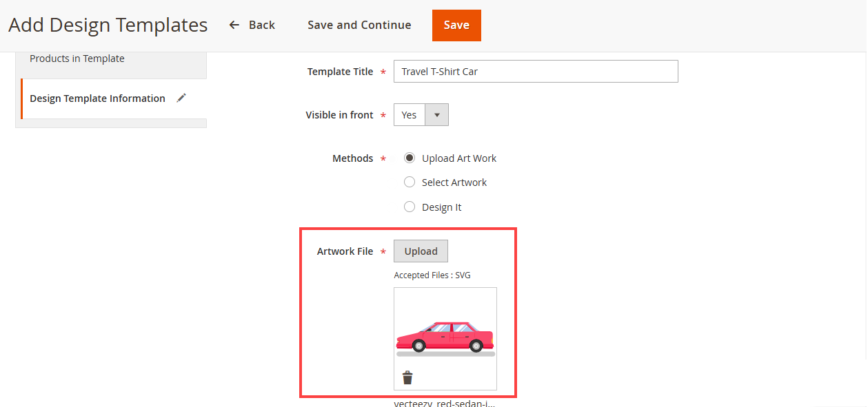Click the red car artwork thumbnail
The width and height of the screenshot is (868, 407).
click(x=445, y=337)
